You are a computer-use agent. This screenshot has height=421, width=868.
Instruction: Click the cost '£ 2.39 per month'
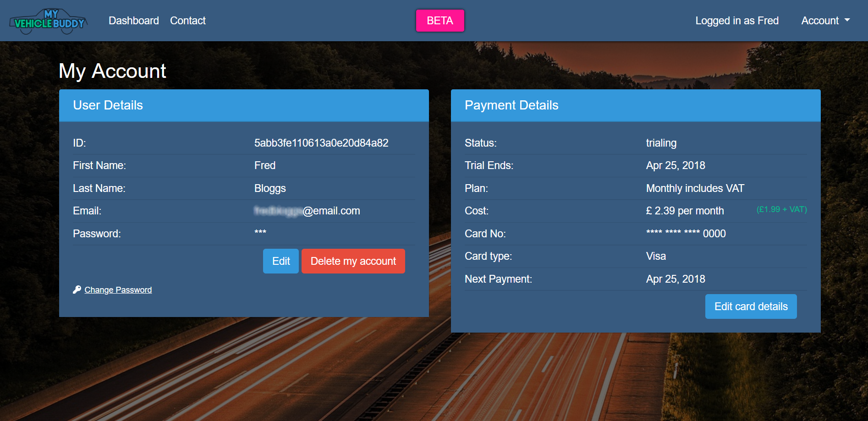click(685, 211)
